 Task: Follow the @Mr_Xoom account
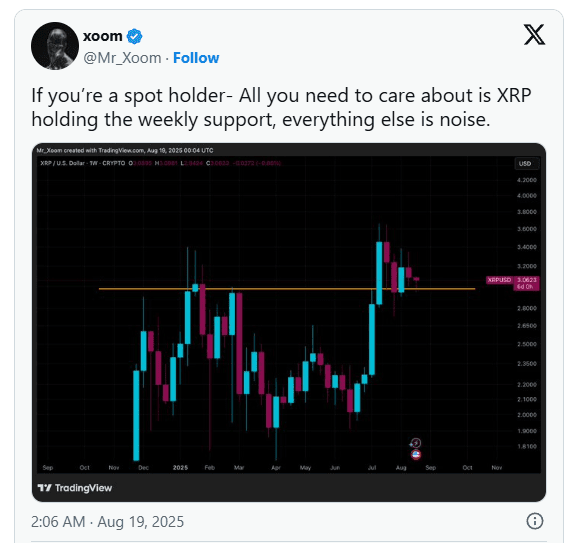tap(196, 58)
